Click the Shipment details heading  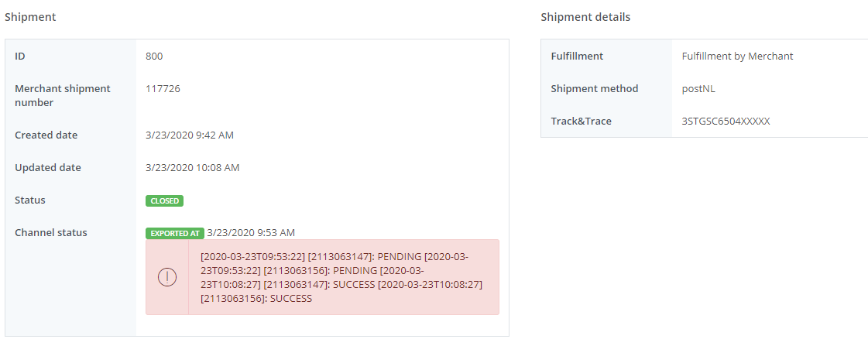pos(585,17)
